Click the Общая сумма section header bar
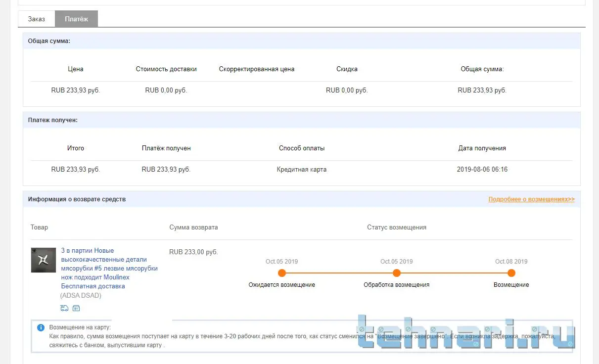The height and width of the screenshot is (364, 599). click(301, 41)
